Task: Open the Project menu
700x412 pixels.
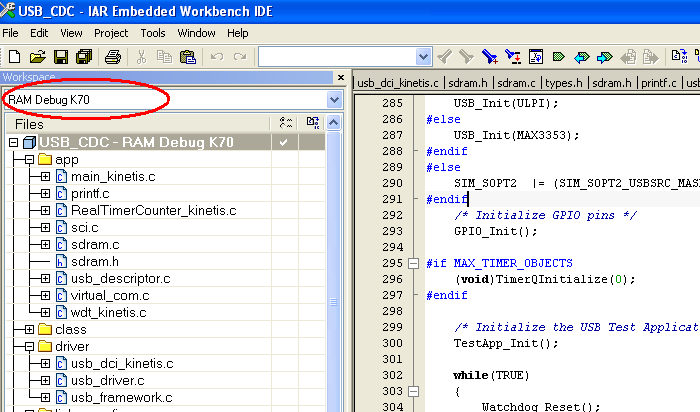Action: pos(111,33)
